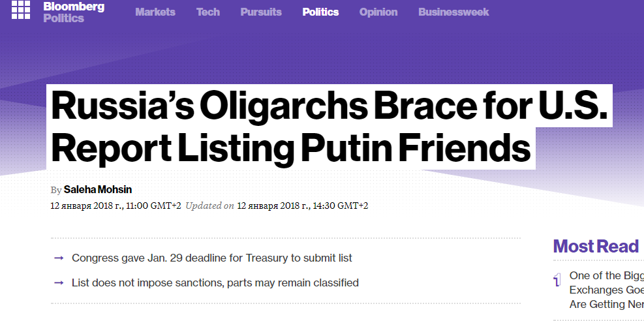Open the Tech section

point(208,12)
